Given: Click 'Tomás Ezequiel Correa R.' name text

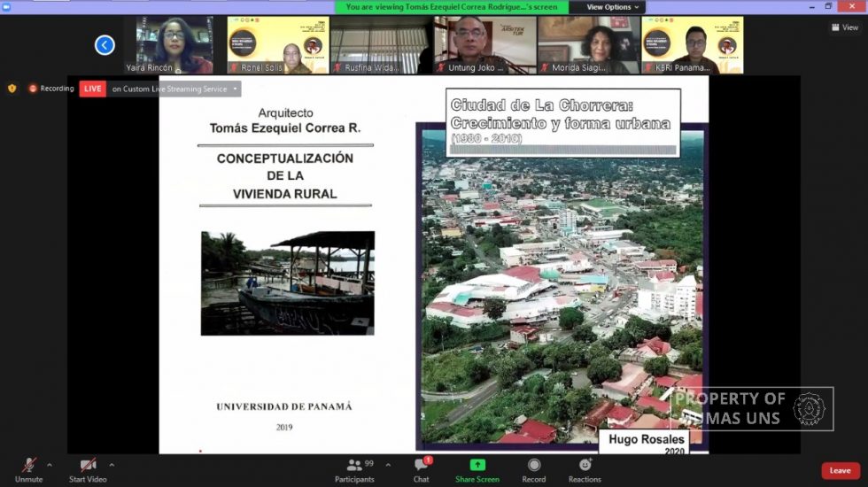Looking at the screenshot, I should [x=285, y=128].
